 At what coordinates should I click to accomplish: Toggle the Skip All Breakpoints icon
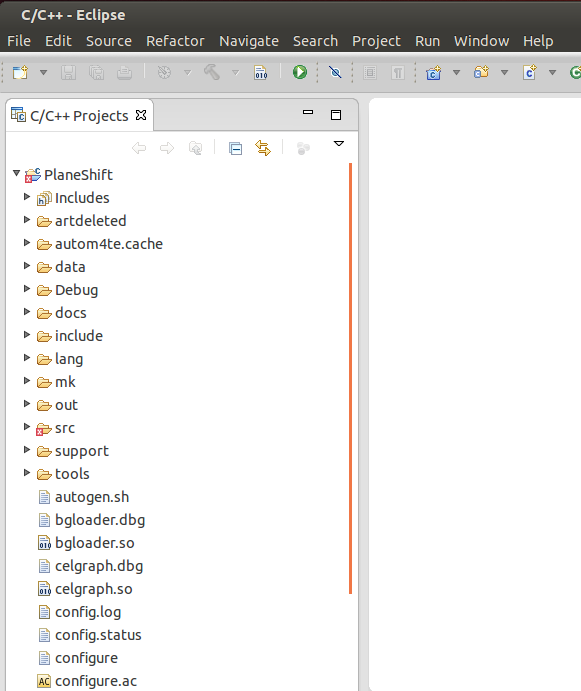click(x=335, y=72)
